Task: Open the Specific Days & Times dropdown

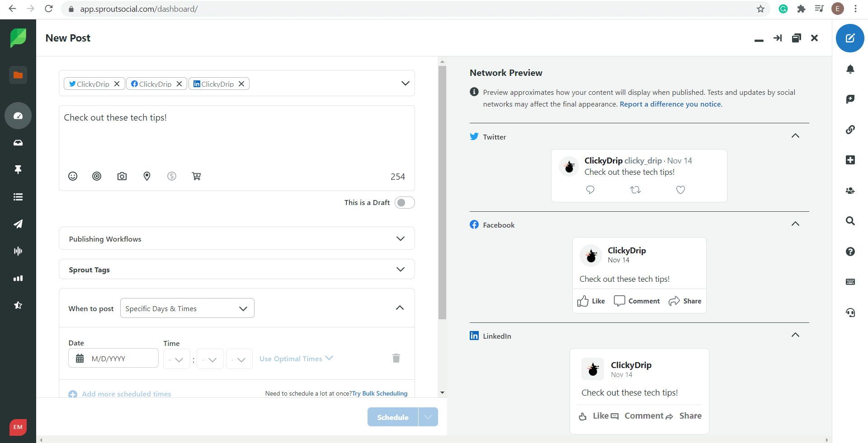Action: point(187,308)
